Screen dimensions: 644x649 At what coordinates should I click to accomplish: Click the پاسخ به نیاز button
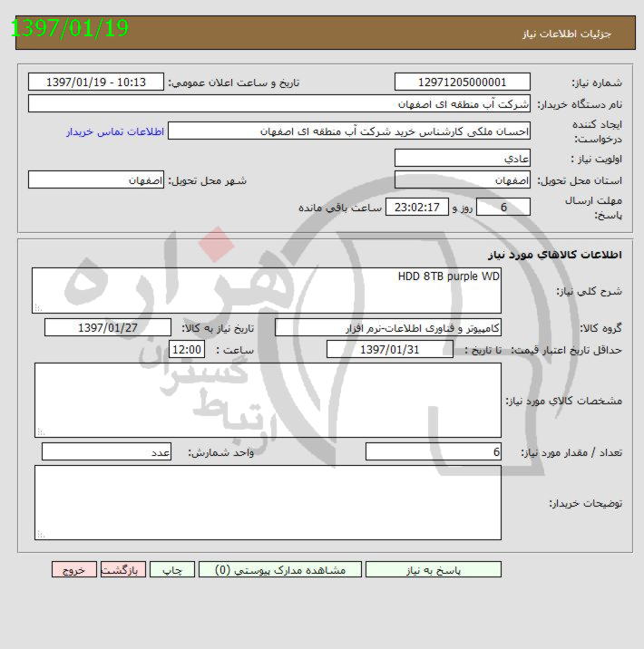(x=433, y=569)
